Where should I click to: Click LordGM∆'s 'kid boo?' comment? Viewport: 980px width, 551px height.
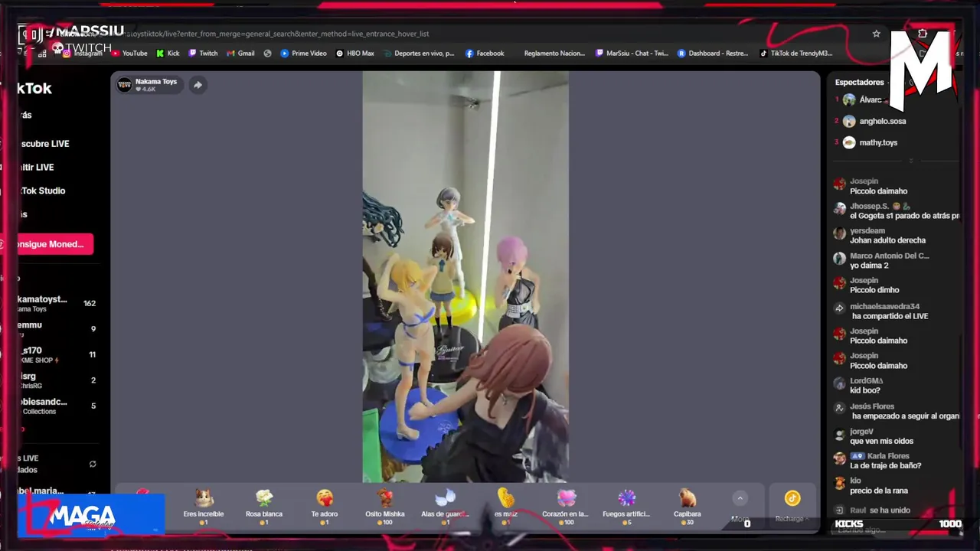tap(859, 386)
